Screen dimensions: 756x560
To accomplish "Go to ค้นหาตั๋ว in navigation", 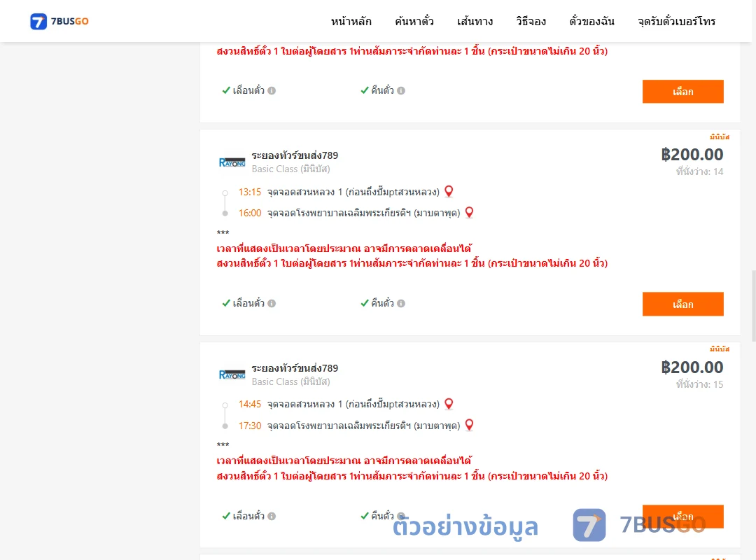I will coord(414,21).
